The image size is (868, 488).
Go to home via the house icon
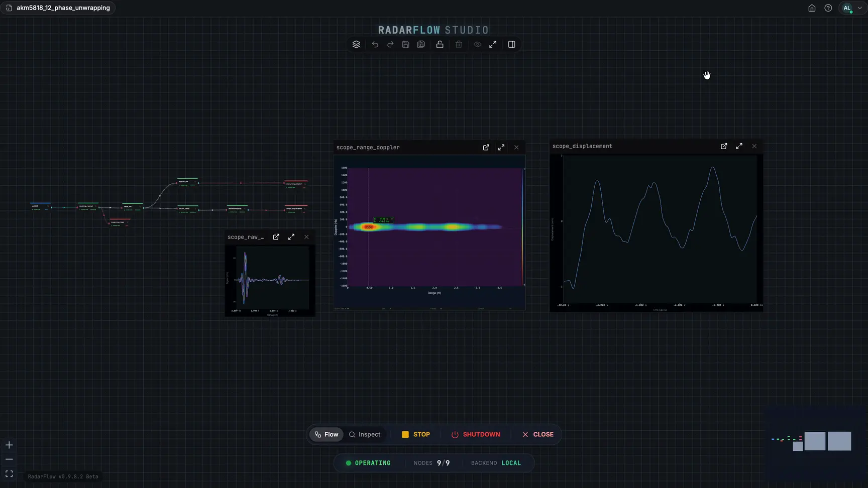tap(812, 8)
